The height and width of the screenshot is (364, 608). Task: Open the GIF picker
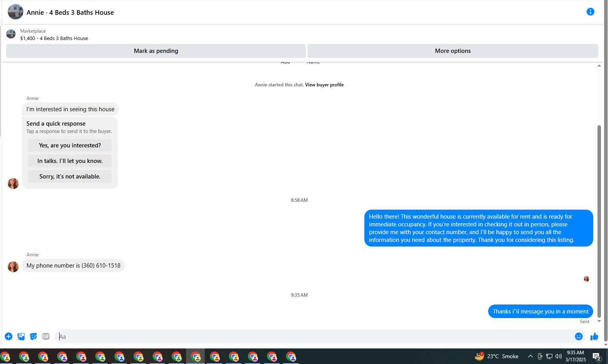click(x=46, y=336)
